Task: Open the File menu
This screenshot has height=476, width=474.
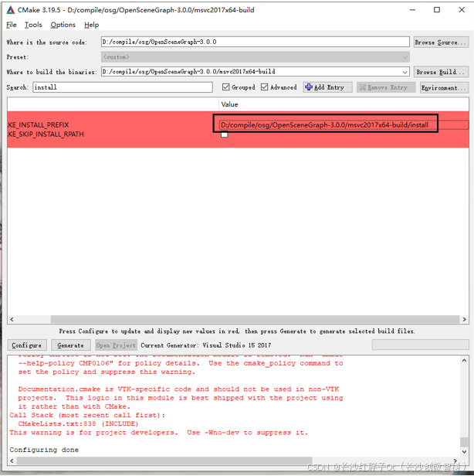Action: (x=12, y=25)
